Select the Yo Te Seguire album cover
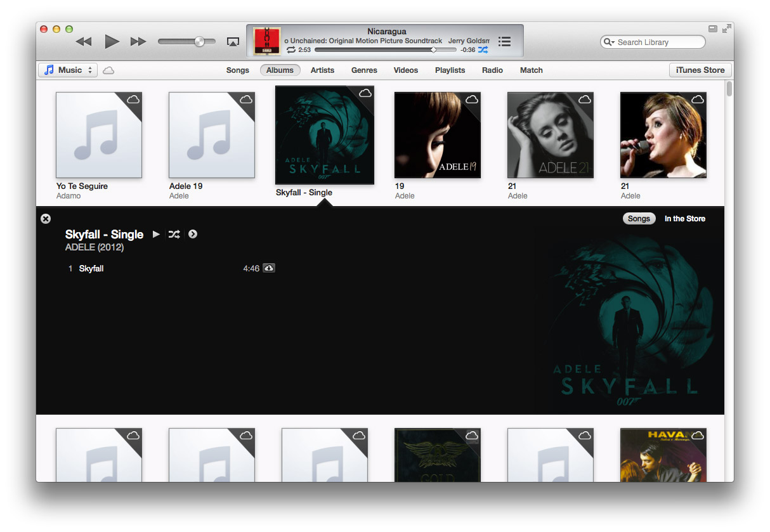Image resolution: width=770 pixels, height=532 pixels. 99,135
